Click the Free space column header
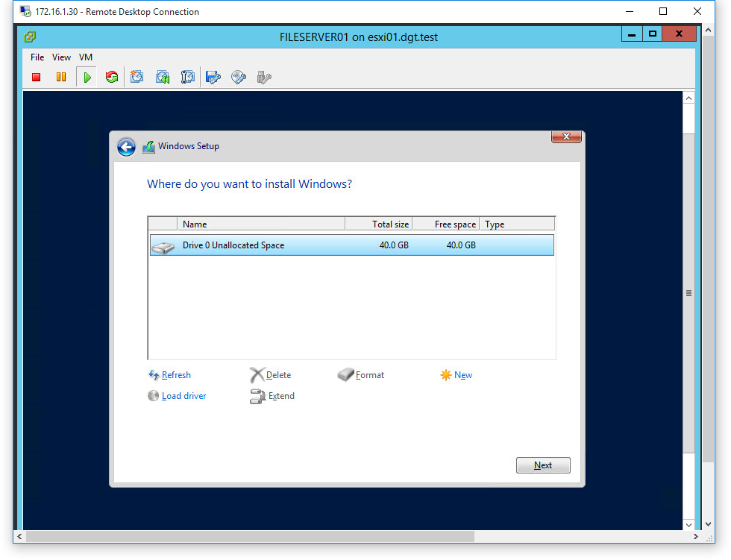Image resolution: width=731 pixels, height=560 pixels. tap(446, 224)
